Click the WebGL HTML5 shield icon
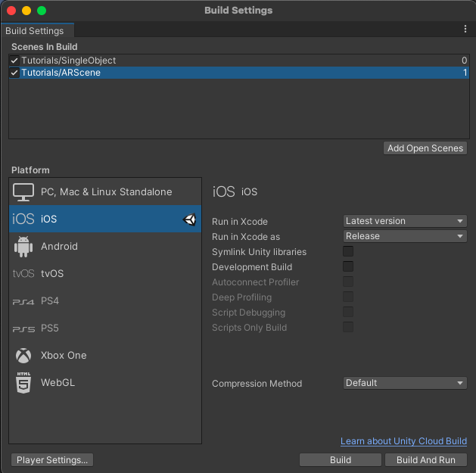 click(23, 382)
